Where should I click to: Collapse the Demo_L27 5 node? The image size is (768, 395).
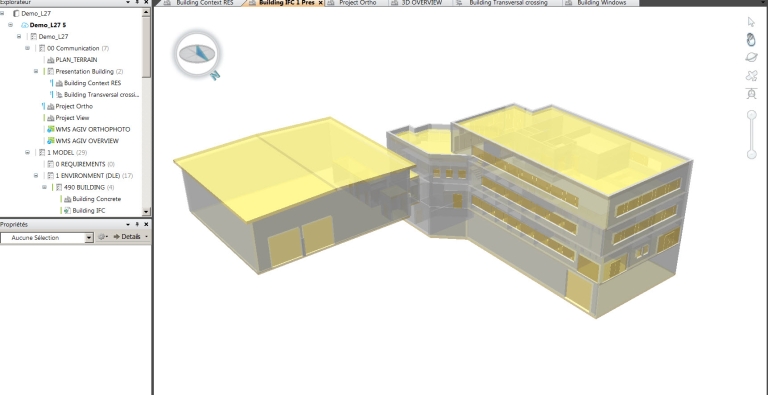click(10, 25)
